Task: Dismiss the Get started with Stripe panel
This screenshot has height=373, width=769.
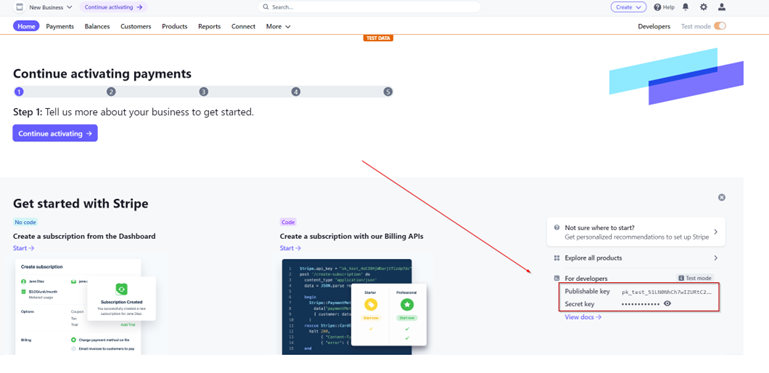Action: [x=721, y=198]
